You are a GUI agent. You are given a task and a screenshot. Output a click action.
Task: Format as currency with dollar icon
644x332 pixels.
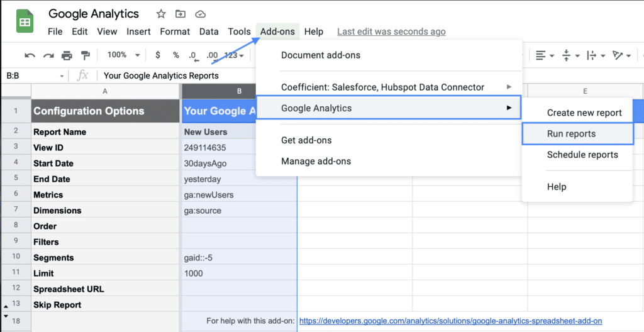coord(158,55)
